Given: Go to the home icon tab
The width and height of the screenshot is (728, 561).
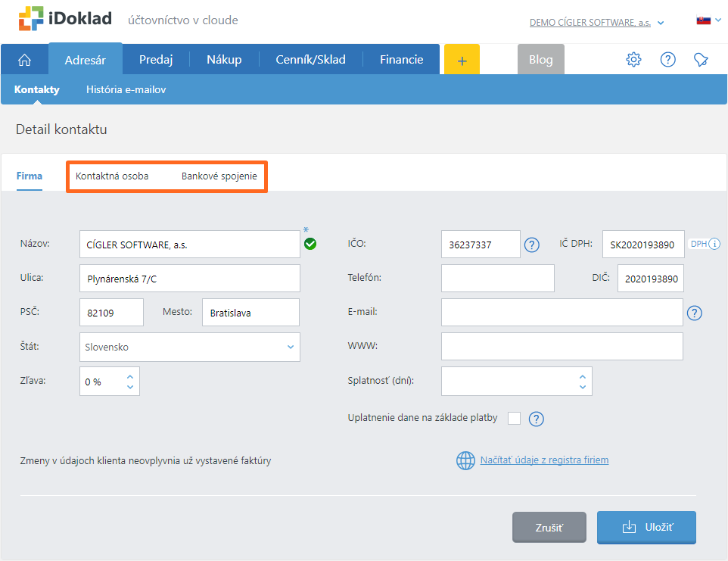Looking at the screenshot, I should pyautogui.click(x=24, y=60).
